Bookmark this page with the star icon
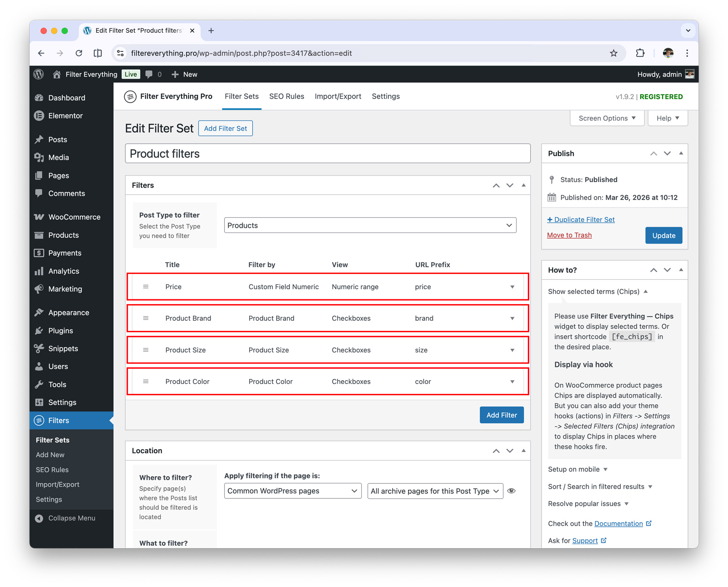Viewport: 728px width, 587px height. [614, 53]
